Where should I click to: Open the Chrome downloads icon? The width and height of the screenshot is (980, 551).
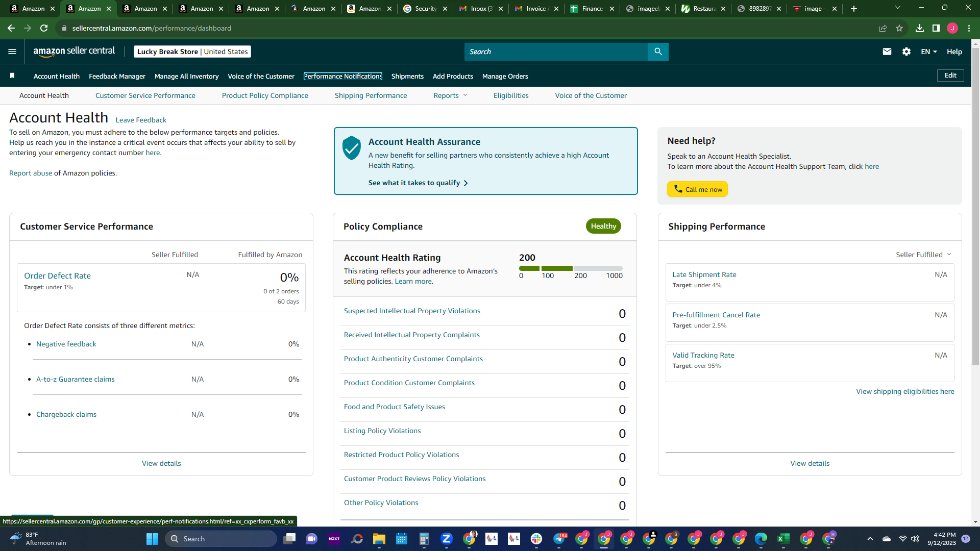pyautogui.click(x=920, y=28)
